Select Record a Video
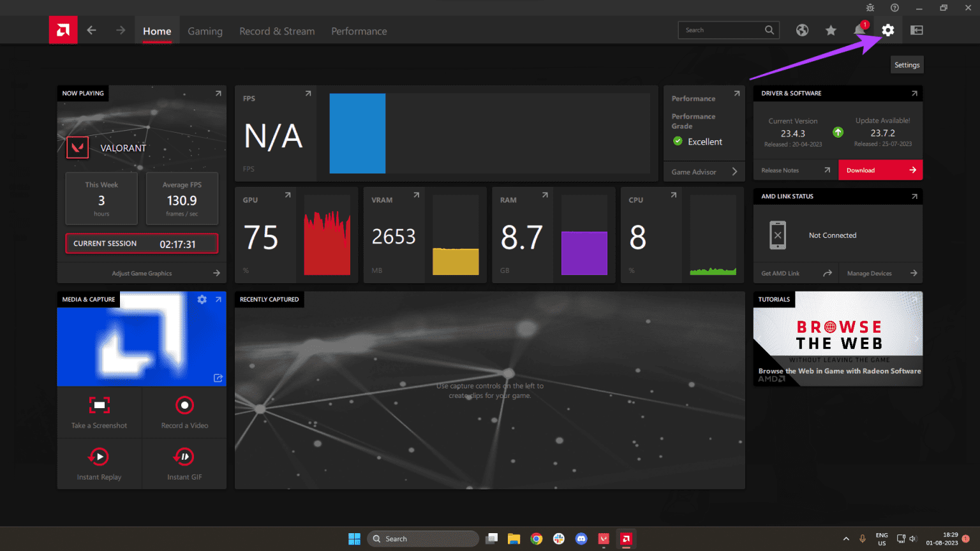This screenshot has width=980, height=551. coord(184,412)
